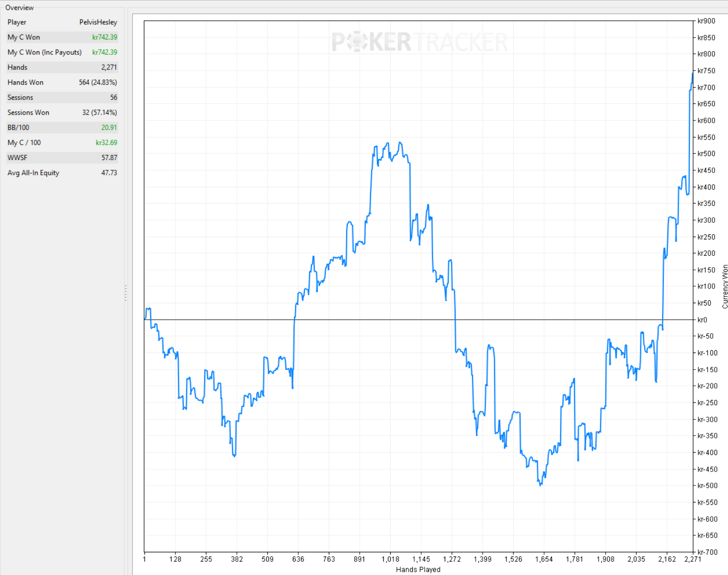Click the "kr450" y-axis label
The width and height of the screenshot is (728, 575).
pos(706,170)
